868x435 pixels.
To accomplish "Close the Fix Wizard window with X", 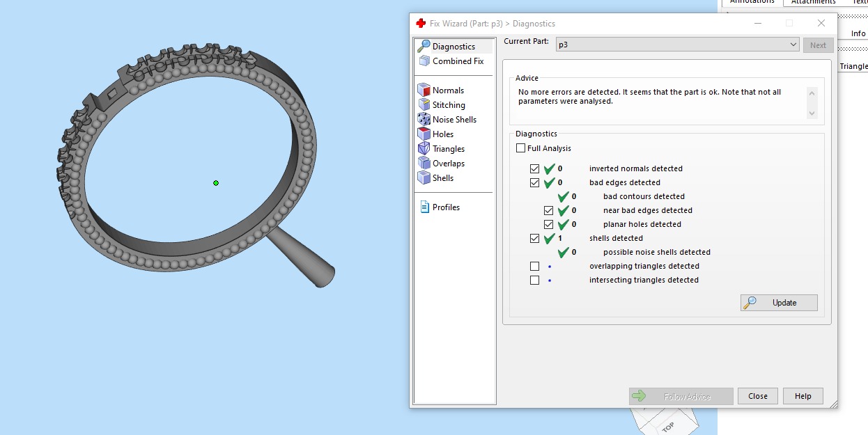I will click(x=821, y=23).
